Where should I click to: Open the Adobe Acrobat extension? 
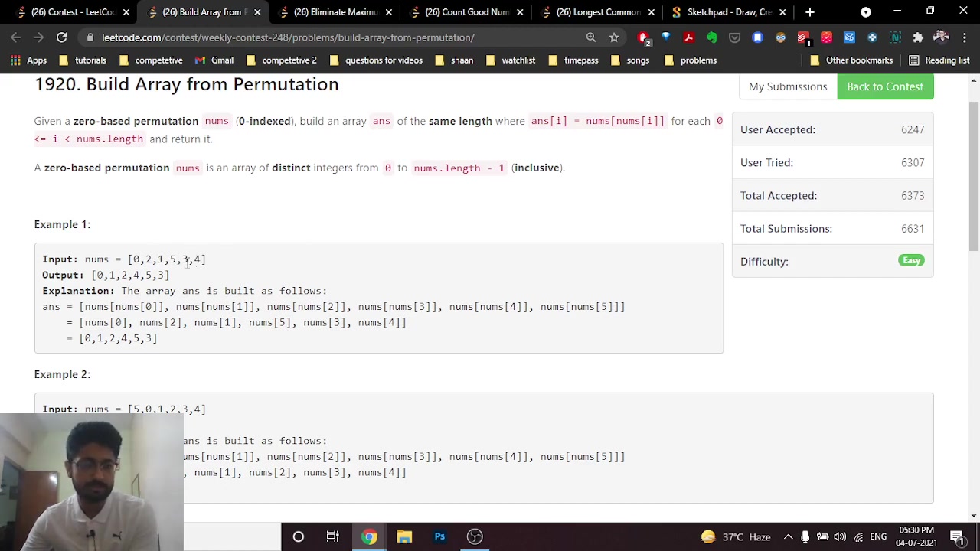(688, 37)
